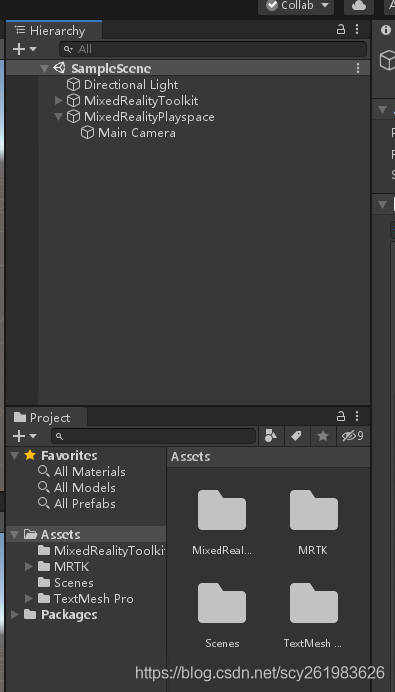Click the All Models search icon
The width and height of the screenshot is (395, 692).
(44, 487)
